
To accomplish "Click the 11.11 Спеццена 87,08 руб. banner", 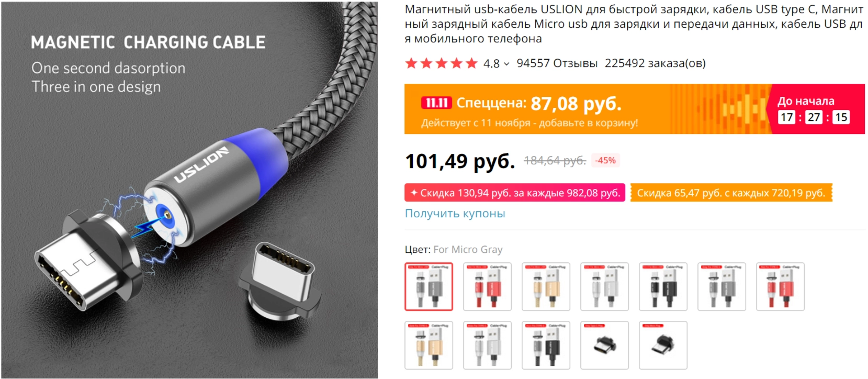I will click(588, 109).
